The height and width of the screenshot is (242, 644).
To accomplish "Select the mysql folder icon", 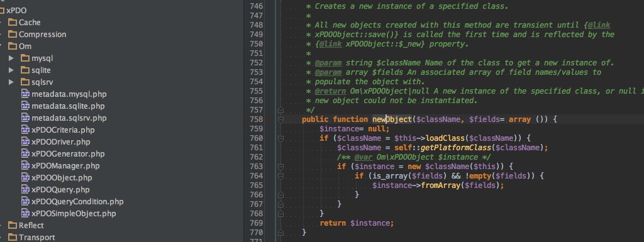I will pos(25,58).
